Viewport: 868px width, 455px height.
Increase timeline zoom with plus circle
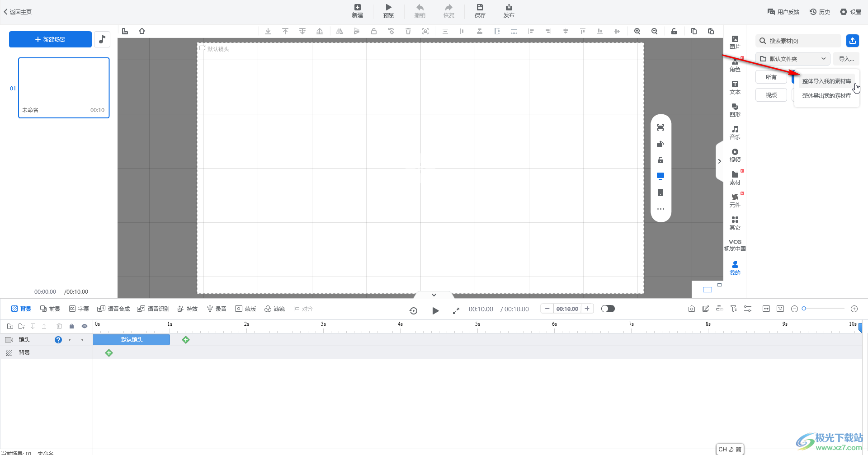854,309
